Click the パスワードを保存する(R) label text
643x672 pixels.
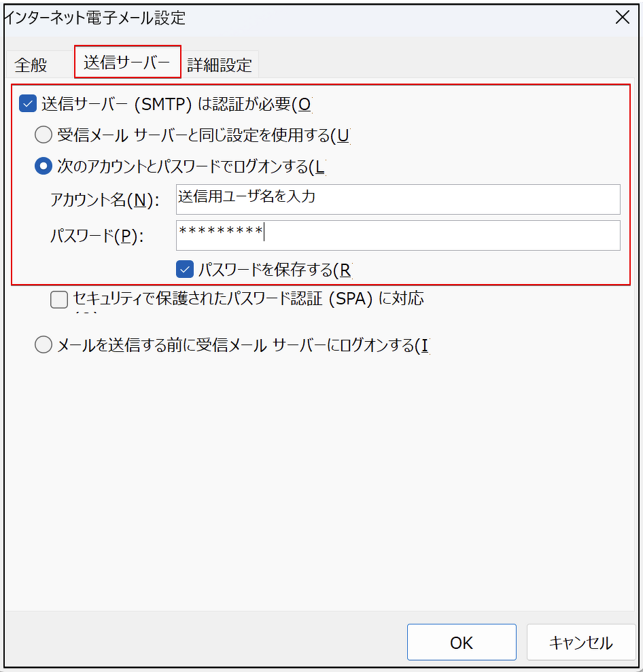point(274,270)
